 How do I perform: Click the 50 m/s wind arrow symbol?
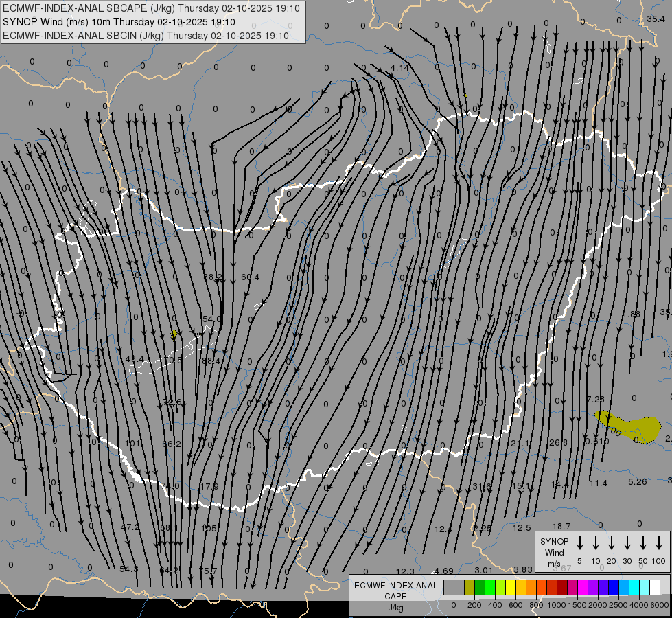pyautogui.click(x=643, y=543)
